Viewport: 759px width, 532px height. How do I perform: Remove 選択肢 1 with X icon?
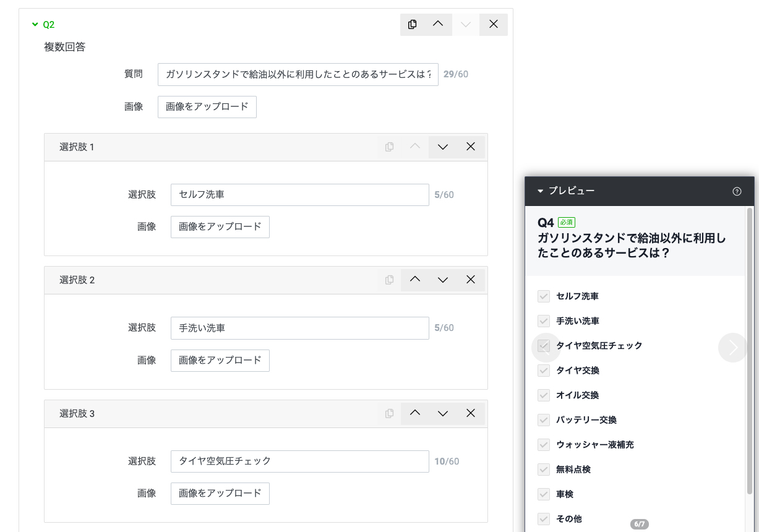(x=470, y=147)
